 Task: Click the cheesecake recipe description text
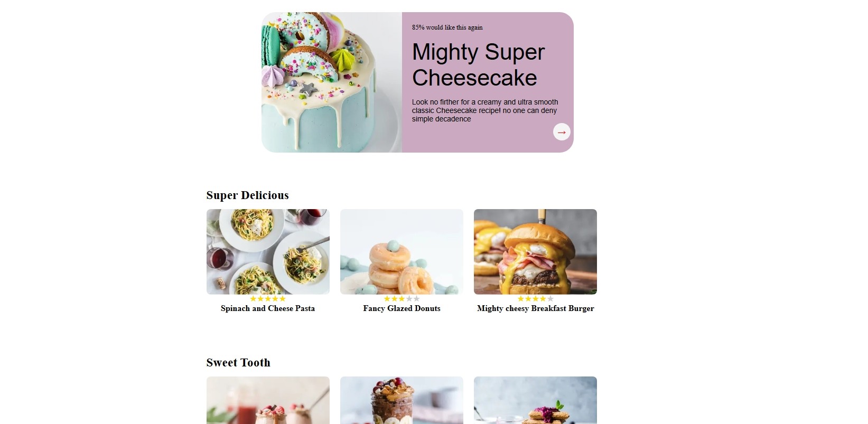pyautogui.click(x=485, y=110)
